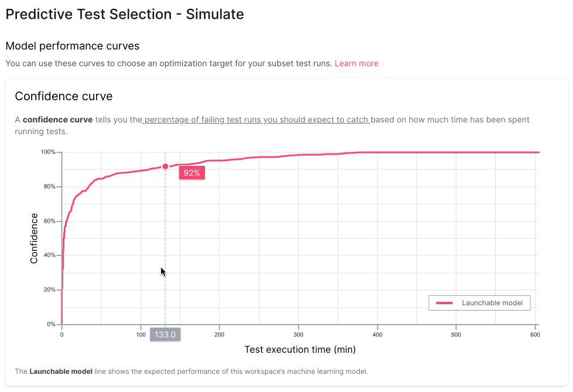Click the 133.0 x-axis value badge
Viewport: 573px width, 392px height.
pyautogui.click(x=165, y=335)
